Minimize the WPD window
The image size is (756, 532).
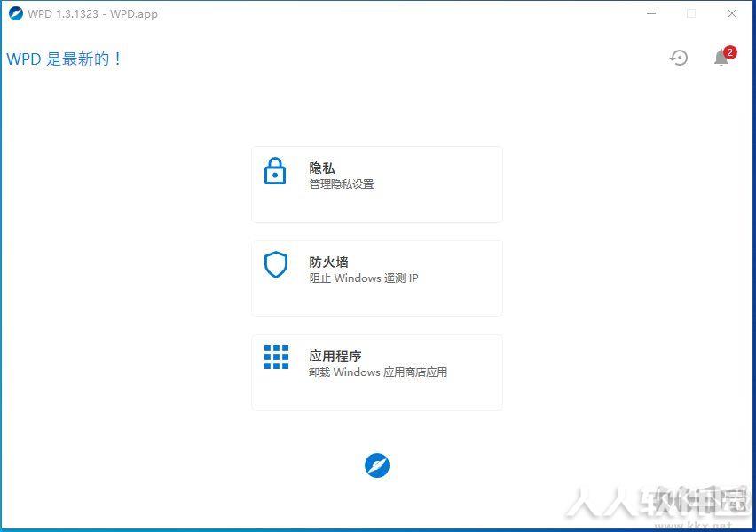tap(651, 13)
